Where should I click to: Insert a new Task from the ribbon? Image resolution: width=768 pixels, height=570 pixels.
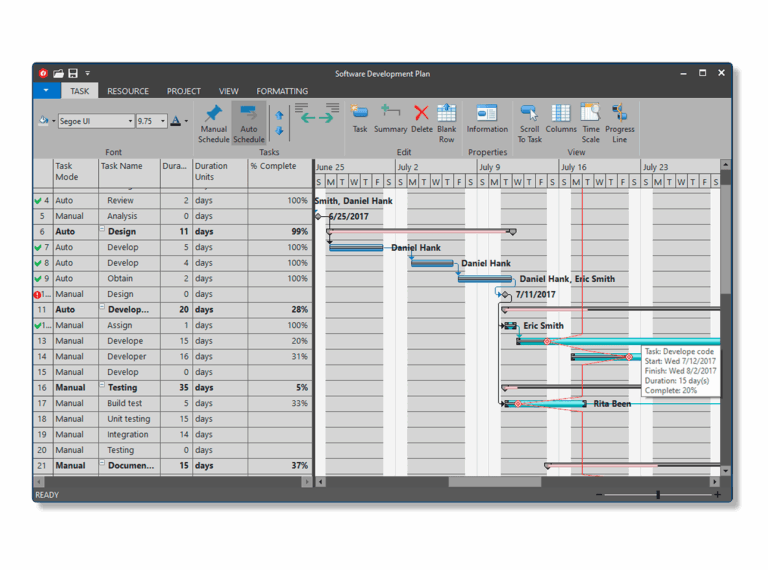tap(360, 119)
